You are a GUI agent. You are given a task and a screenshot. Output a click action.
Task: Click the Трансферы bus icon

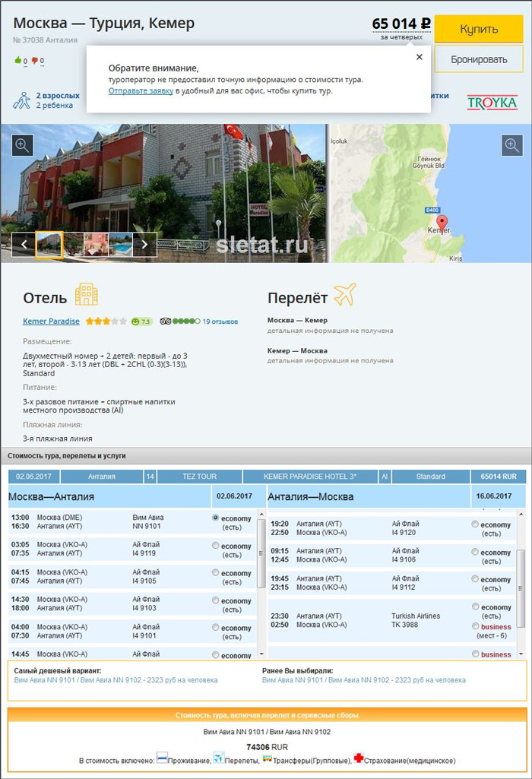268,758
